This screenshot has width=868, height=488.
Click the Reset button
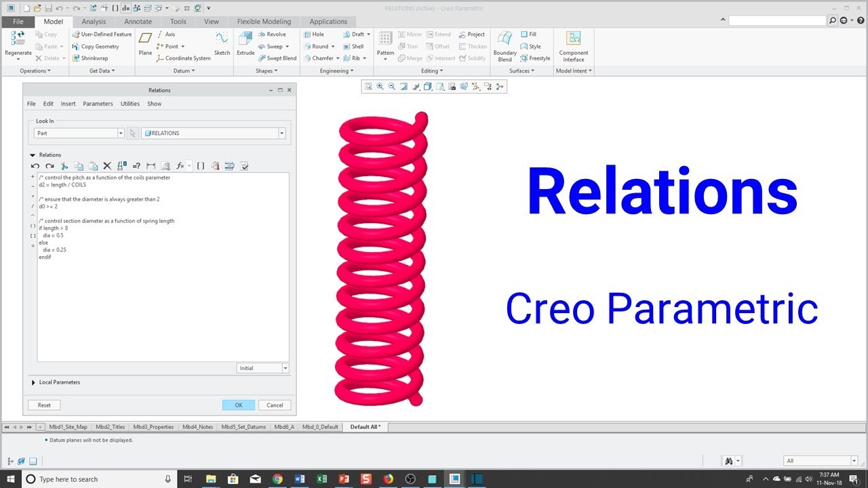pyautogui.click(x=44, y=405)
